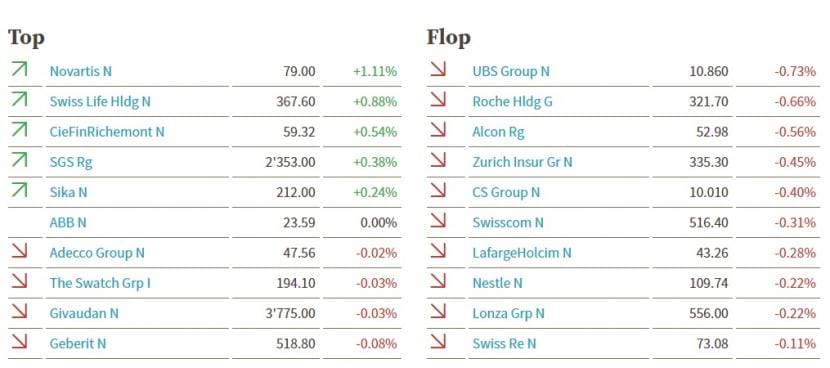Click the down arrow icon next to Geberit N

pyautogui.click(x=19, y=341)
